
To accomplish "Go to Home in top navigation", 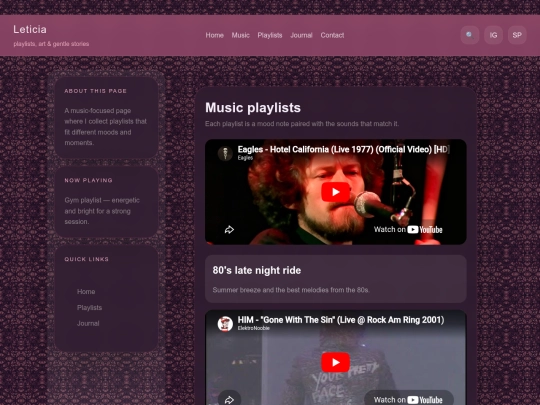I will click(x=215, y=35).
